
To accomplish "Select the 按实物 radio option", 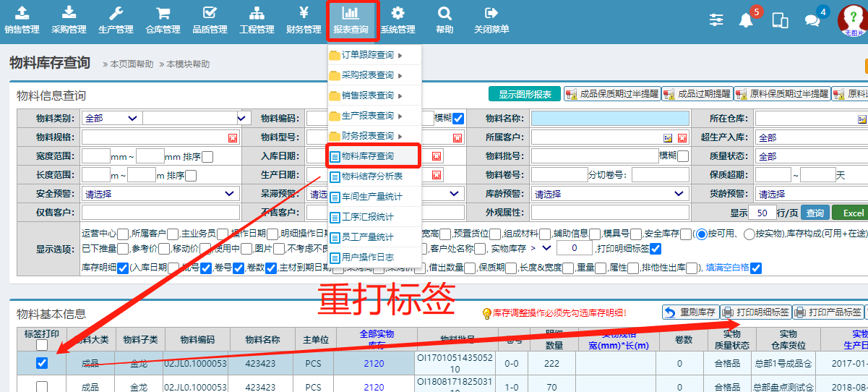I will click(x=749, y=234).
